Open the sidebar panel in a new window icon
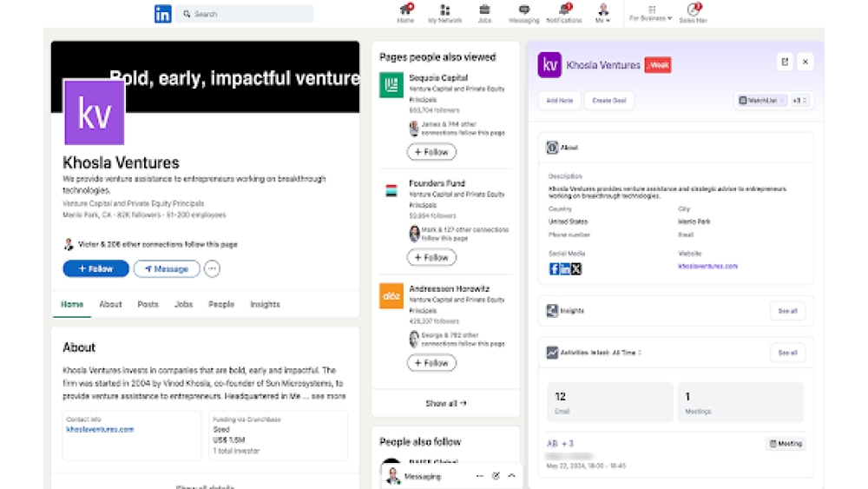This screenshot has width=868, height=489. (x=785, y=62)
